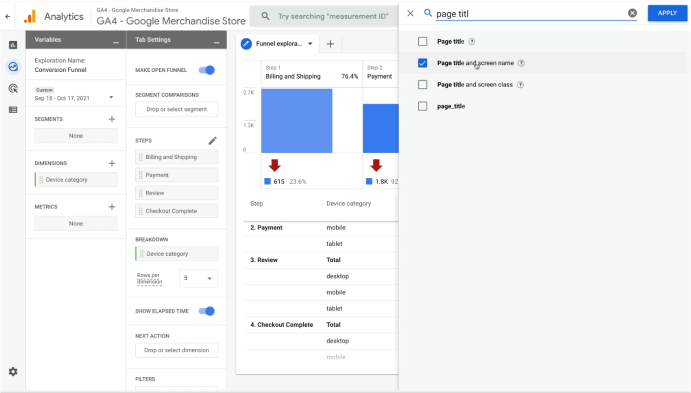Open the Rows per dimension dropdown
This screenshot has width=691, height=393.
198,278
